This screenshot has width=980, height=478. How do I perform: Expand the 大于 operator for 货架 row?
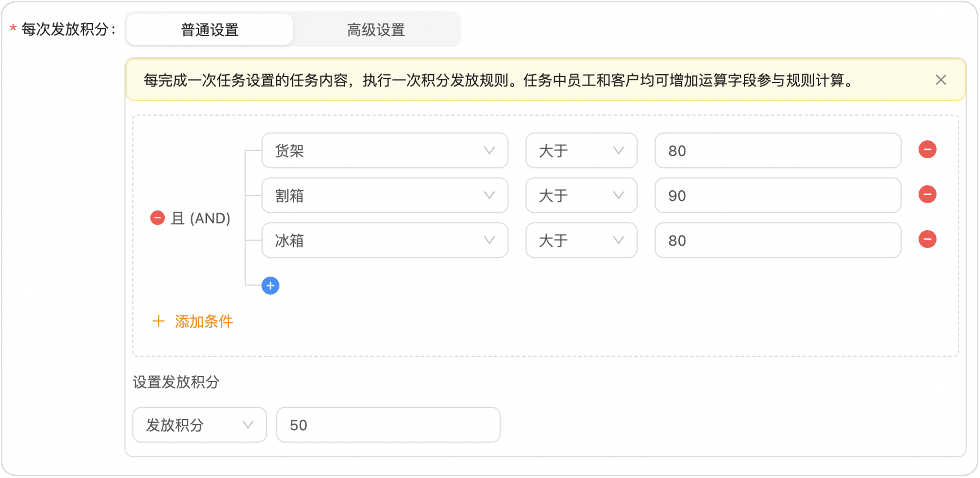[x=581, y=151]
